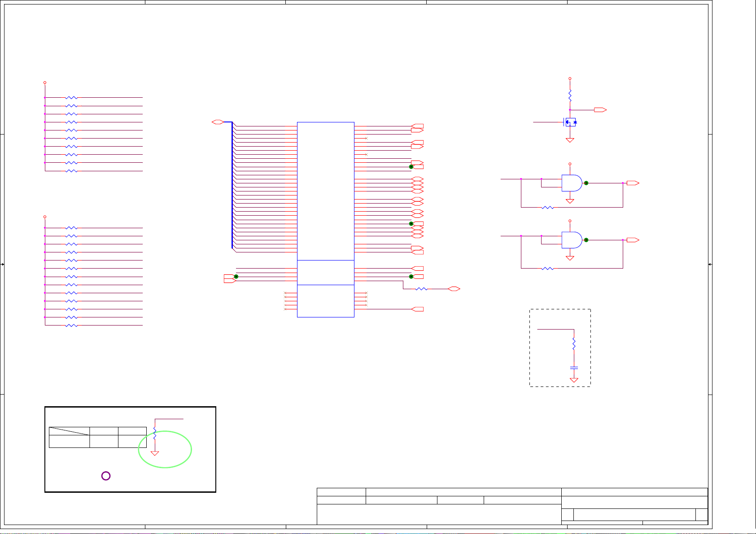Click the output port of the upper AND gate
The width and height of the screenshot is (756, 534).
(633, 183)
